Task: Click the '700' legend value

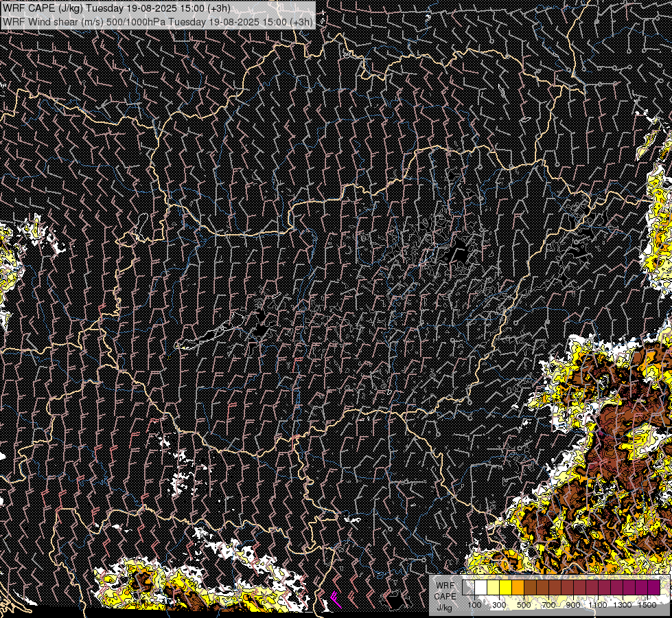Action: click(548, 605)
